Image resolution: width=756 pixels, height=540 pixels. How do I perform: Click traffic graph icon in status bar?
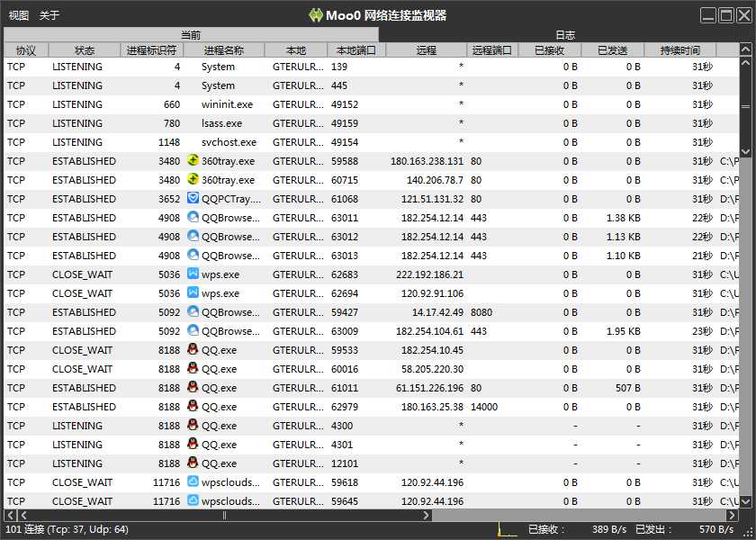507,529
